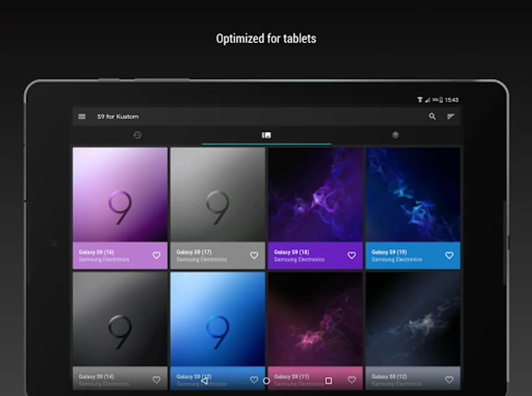Favorite the Galaxy S9 (15) wallpaper
This screenshot has width=532, height=396.
254,380
